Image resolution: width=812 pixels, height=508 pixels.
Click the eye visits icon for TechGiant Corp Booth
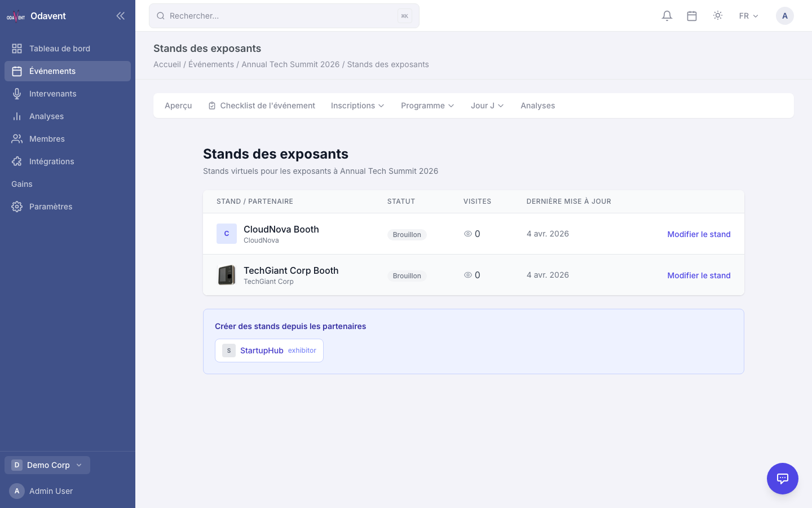tap(467, 275)
